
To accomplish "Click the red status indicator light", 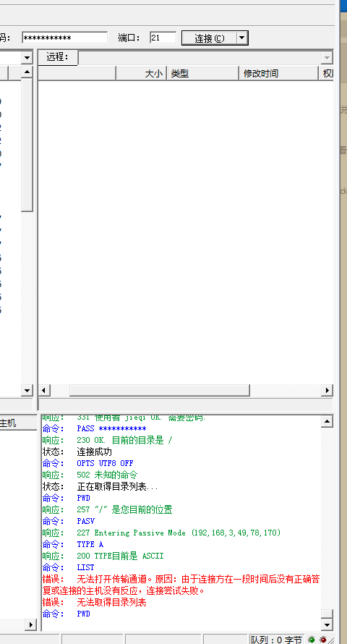I will click(x=323, y=640).
